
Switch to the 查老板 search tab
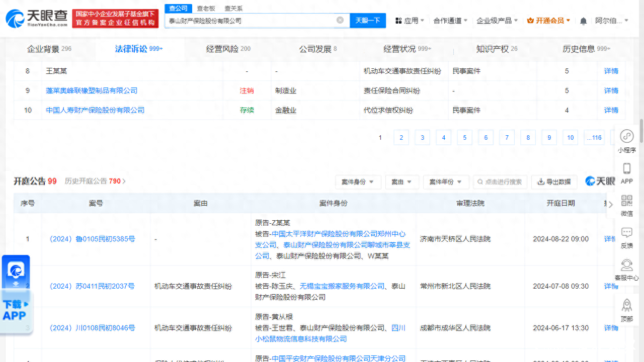(206, 9)
